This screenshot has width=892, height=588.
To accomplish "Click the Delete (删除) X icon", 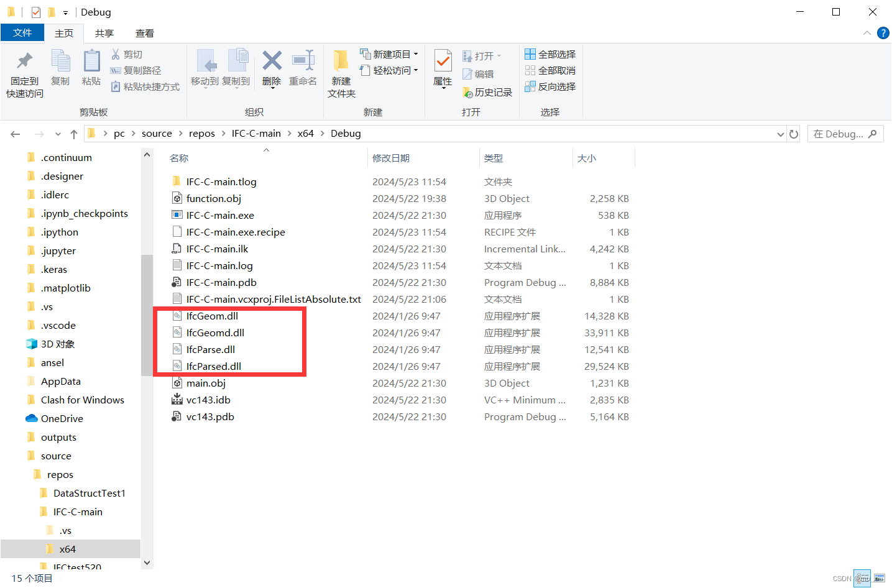I will point(272,61).
